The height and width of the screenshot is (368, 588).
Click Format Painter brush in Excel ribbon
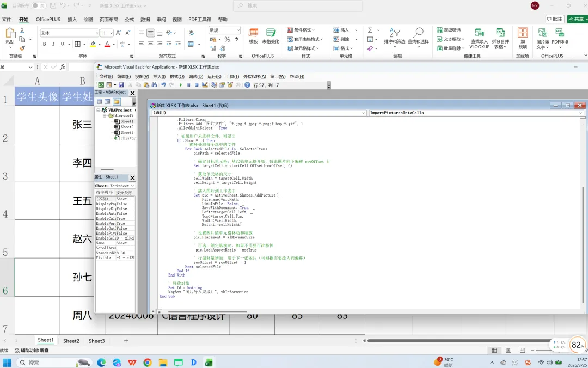pos(22,48)
